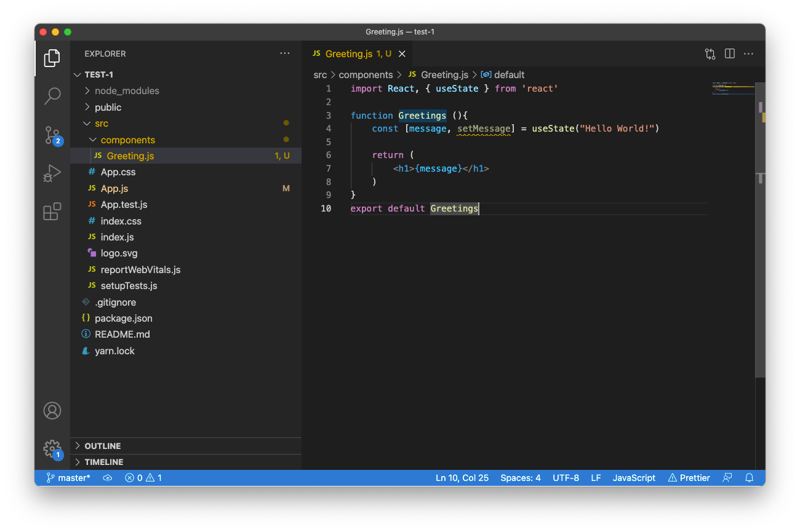Click the JavaScript language mode in status bar
This screenshot has width=800, height=532.
coord(634,477)
